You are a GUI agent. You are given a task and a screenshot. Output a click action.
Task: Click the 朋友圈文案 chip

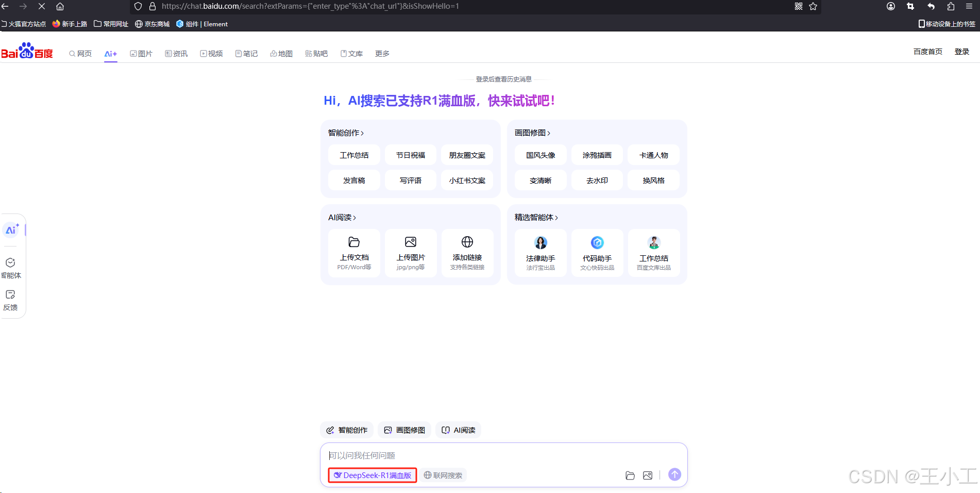click(467, 155)
